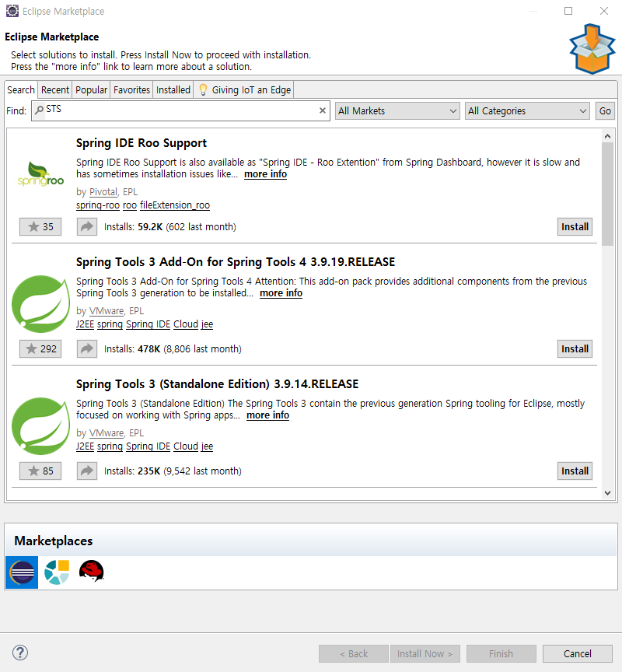Click the Spring IDE Roo Support title
The width and height of the screenshot is (622, 672).
click(142, 143)
